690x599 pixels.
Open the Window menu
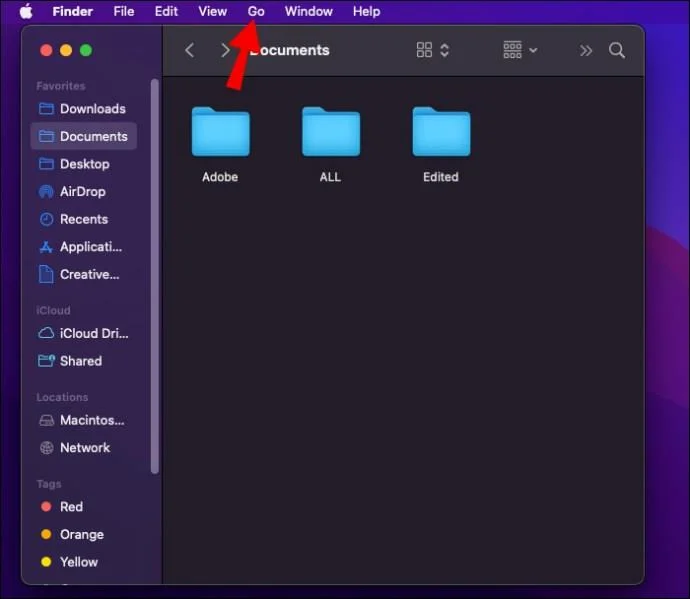(308, 11)
